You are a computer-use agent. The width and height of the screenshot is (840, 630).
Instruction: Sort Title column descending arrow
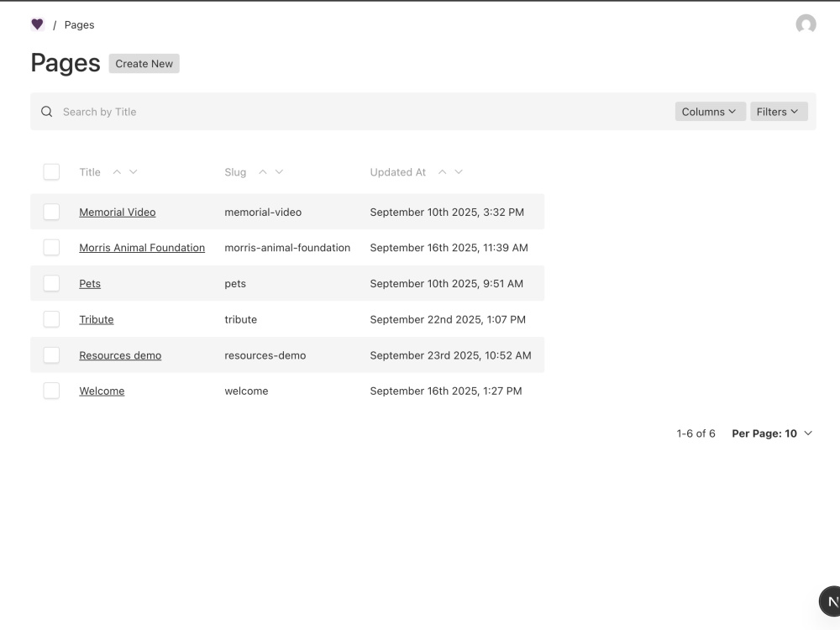tap(134, 172)
